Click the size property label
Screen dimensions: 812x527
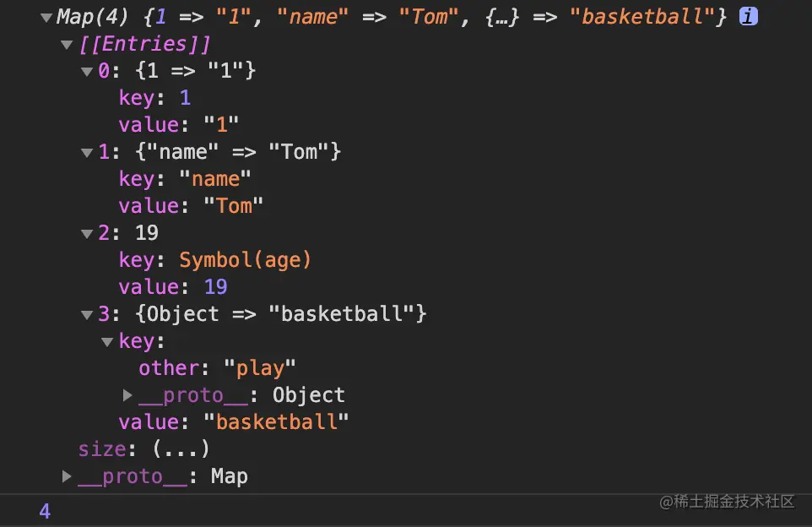102,449
